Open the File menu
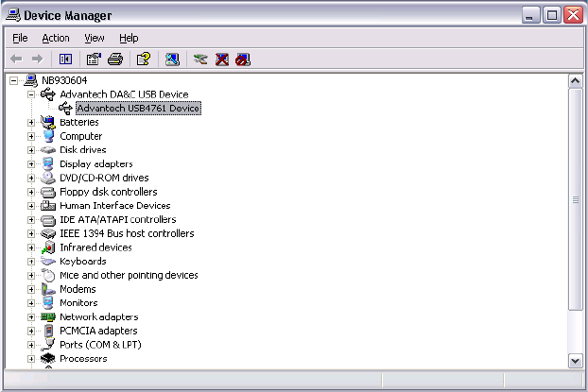 click(20, 38)
